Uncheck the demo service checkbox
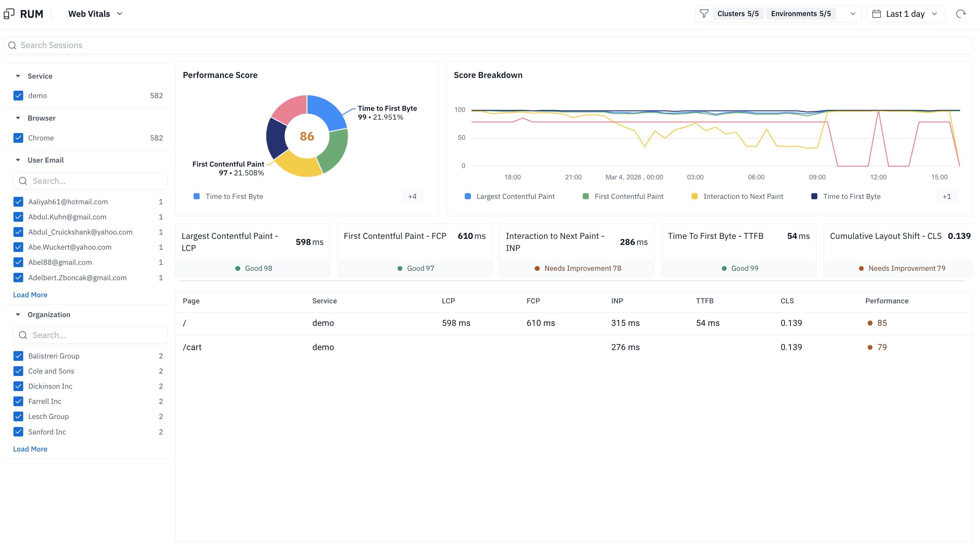 pos(18,95)
